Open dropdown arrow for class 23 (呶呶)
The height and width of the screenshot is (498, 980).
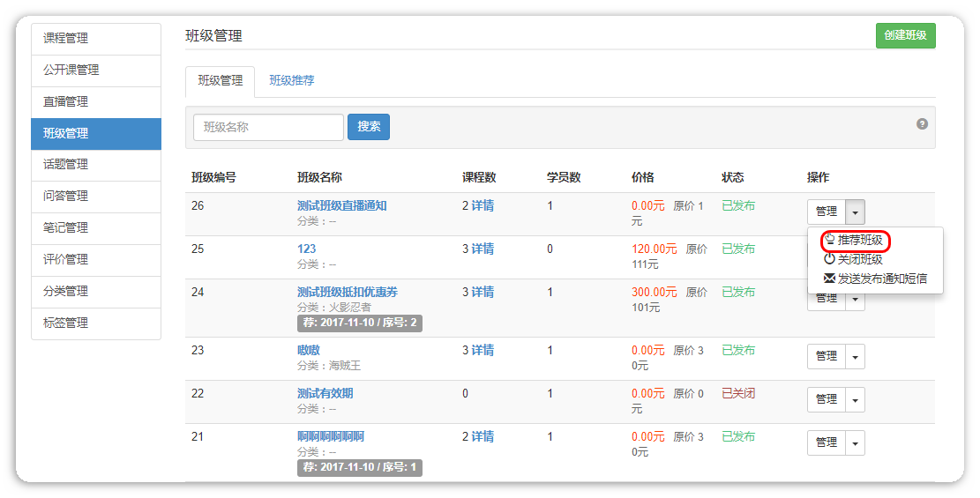855,357
